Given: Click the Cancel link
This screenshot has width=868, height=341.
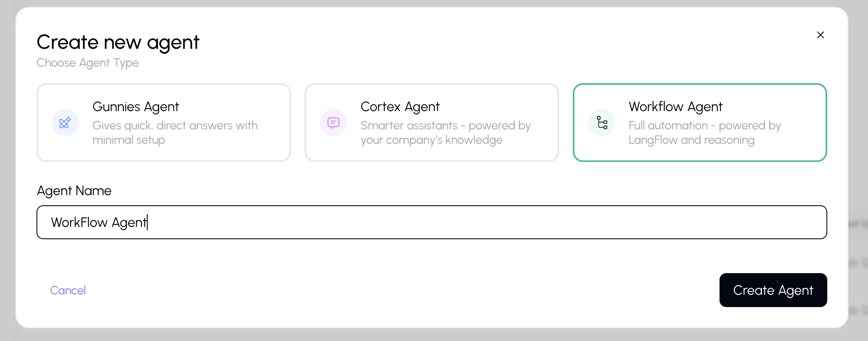Looking at the screenshot, I should (67, 290).
